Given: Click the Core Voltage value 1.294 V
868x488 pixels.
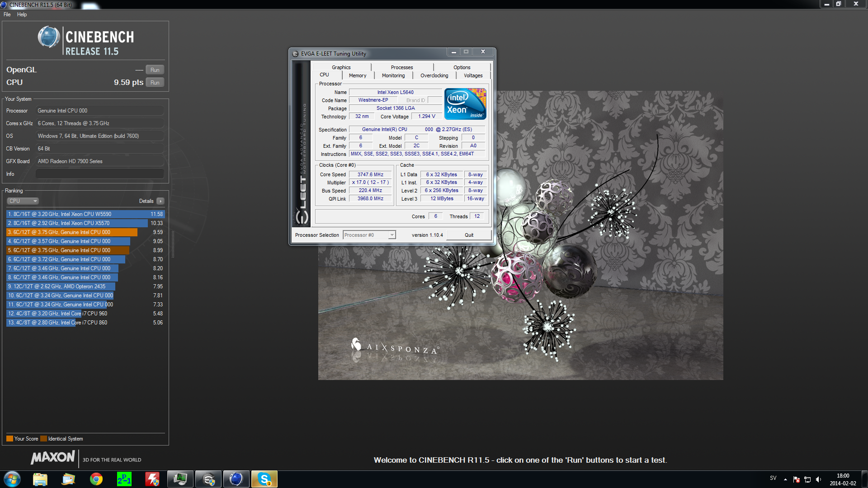Looking at the screenshot, I should [427, 116].
